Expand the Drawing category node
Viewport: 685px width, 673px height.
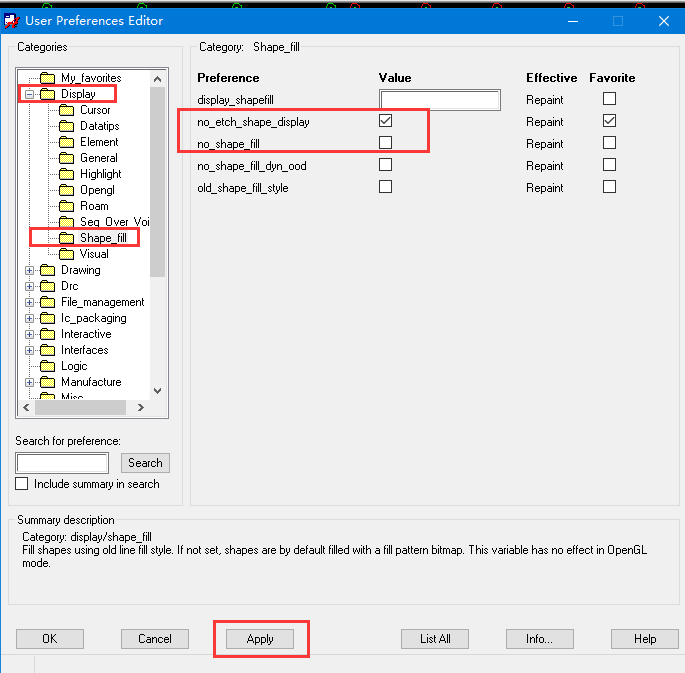(x=29, y=270)
